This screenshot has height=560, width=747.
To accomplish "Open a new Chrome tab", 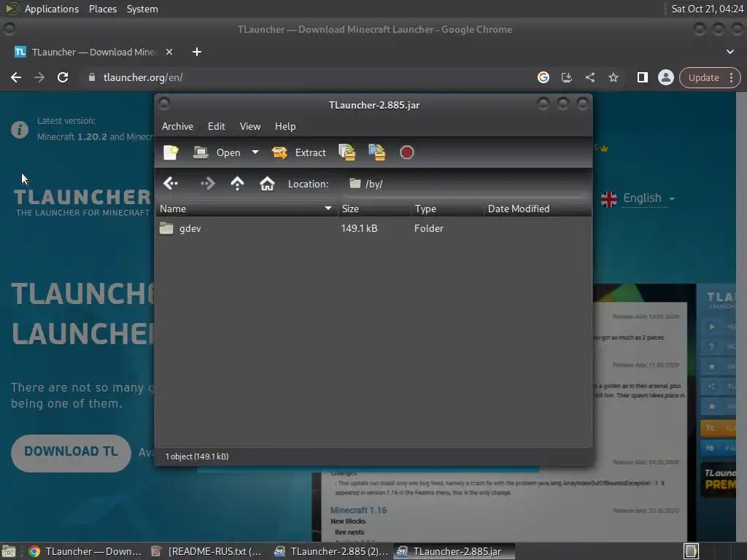I will (197, 52).
